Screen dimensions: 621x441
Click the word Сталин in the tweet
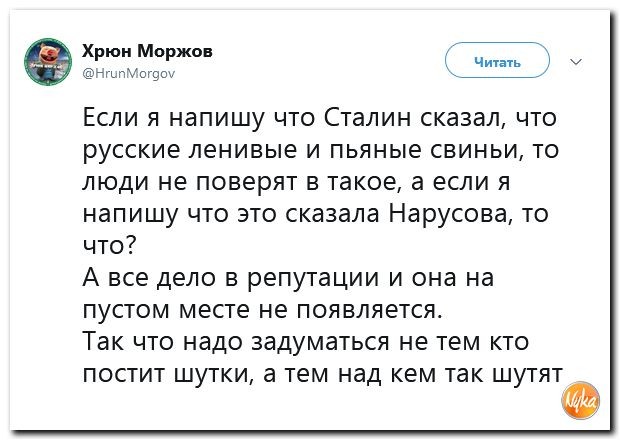point(368,117)
